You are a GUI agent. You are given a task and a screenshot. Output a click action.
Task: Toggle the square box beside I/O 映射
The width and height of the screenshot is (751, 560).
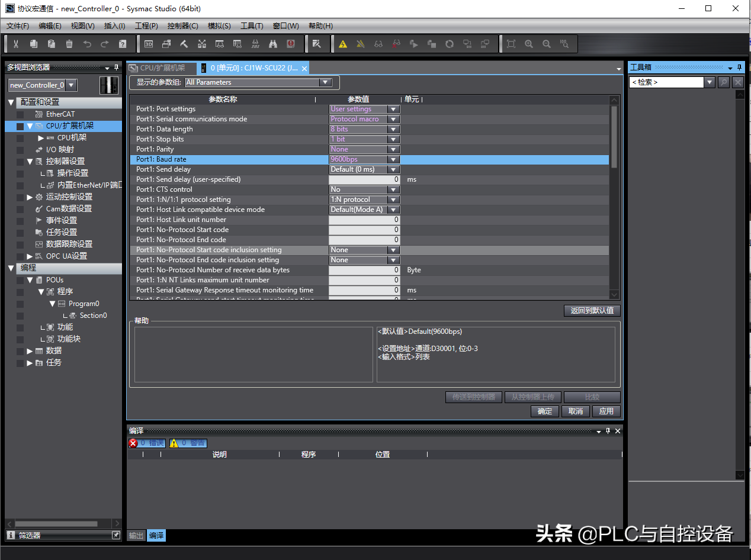click(x=20, y=150)
